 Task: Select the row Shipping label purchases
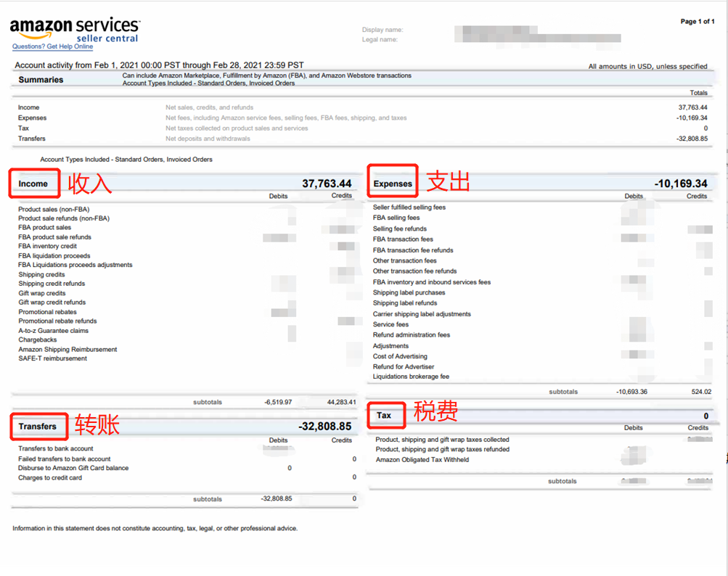click(x=409, y=293)
